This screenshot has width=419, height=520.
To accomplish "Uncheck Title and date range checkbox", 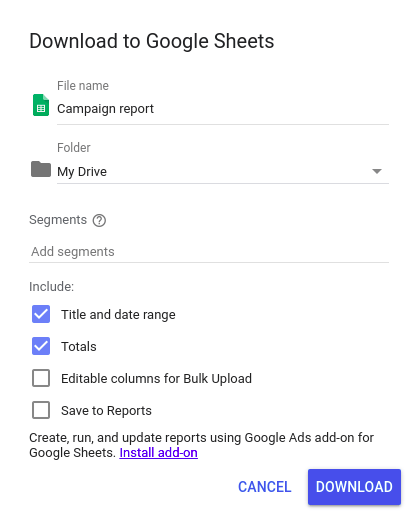I will coord(41,314).
